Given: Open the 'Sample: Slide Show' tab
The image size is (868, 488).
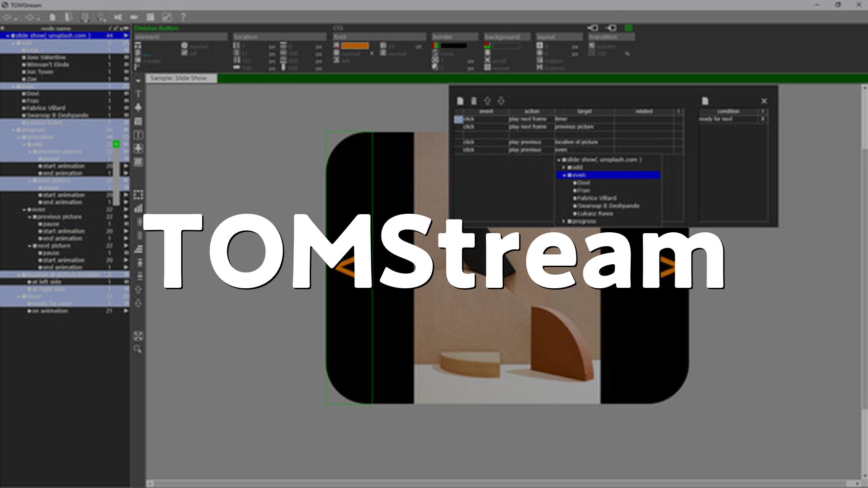Looking at the screenshot, I should 181,78.
